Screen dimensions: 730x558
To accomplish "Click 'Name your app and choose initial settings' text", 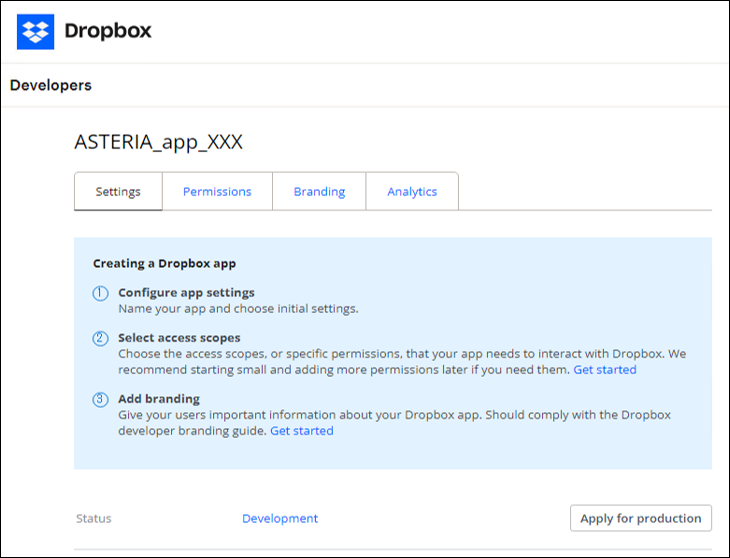I will [x=238, y=309].
